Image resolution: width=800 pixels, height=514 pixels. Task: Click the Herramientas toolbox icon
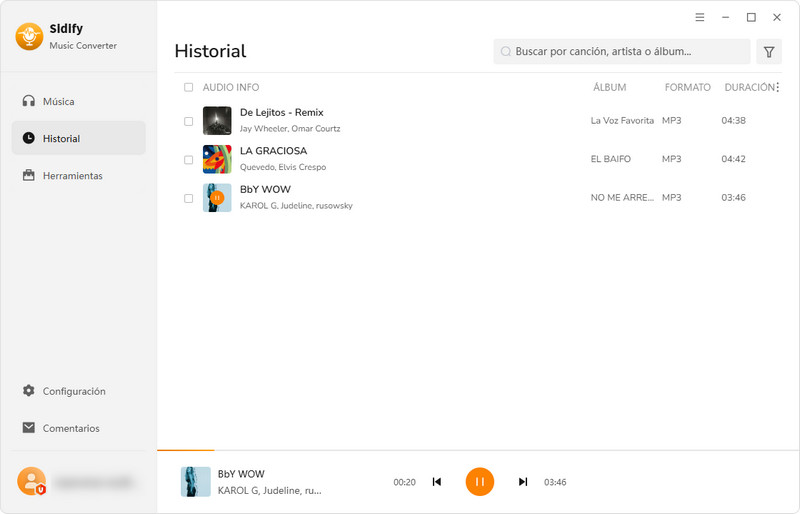tap(29, 175)
